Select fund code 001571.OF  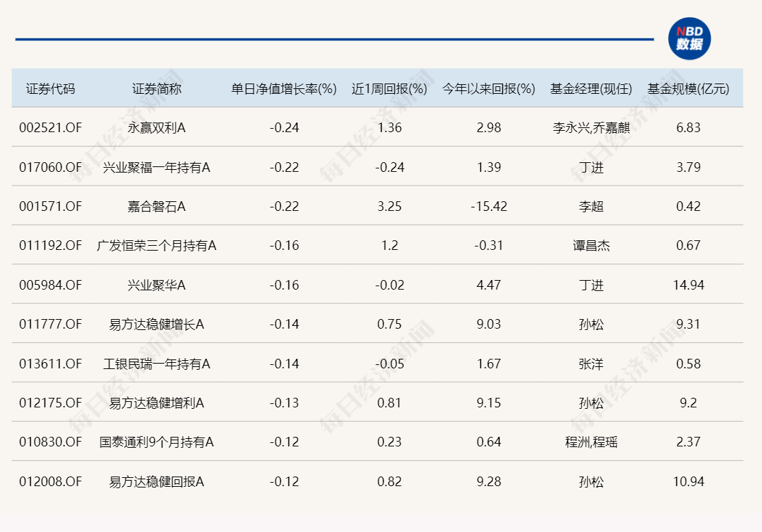point(51,206)
